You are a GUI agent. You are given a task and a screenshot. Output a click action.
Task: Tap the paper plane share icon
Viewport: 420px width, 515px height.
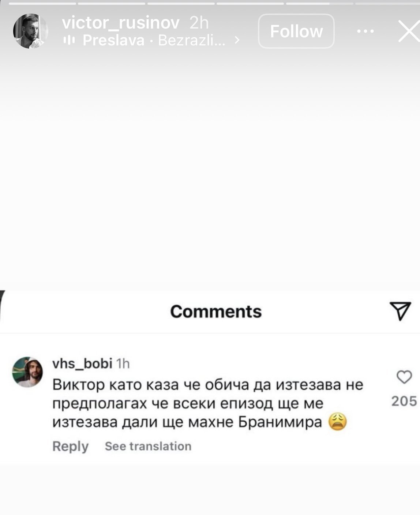400,311
